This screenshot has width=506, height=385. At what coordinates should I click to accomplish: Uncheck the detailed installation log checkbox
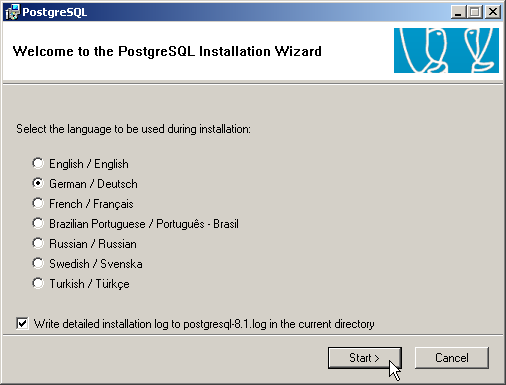[22, 323]
